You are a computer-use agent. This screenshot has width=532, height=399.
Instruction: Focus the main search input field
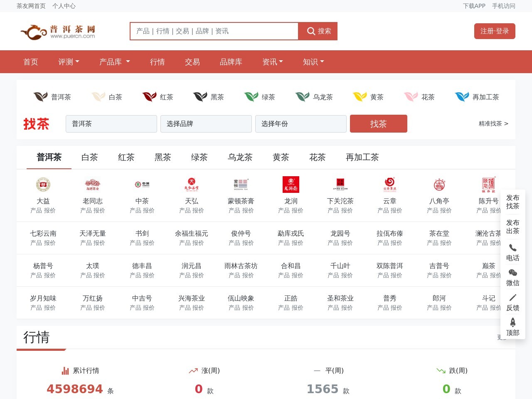(x=214, y=31)
